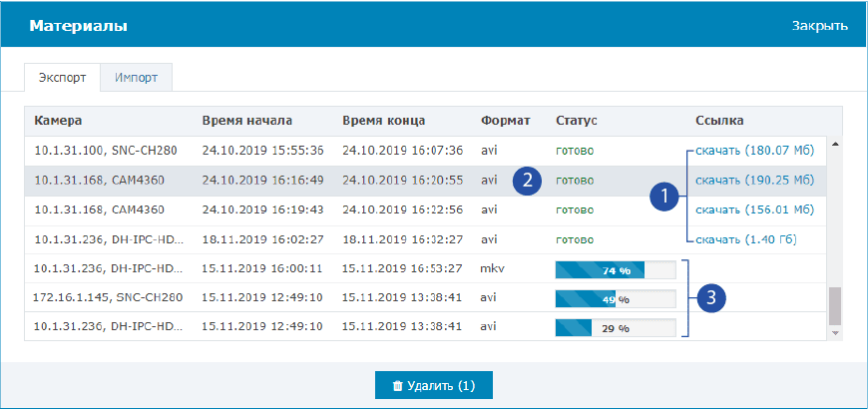Download the 1.40 Гб export file
Image resolution: width=868 pixels, height=409 pixels.
click(x=745, y=239)
